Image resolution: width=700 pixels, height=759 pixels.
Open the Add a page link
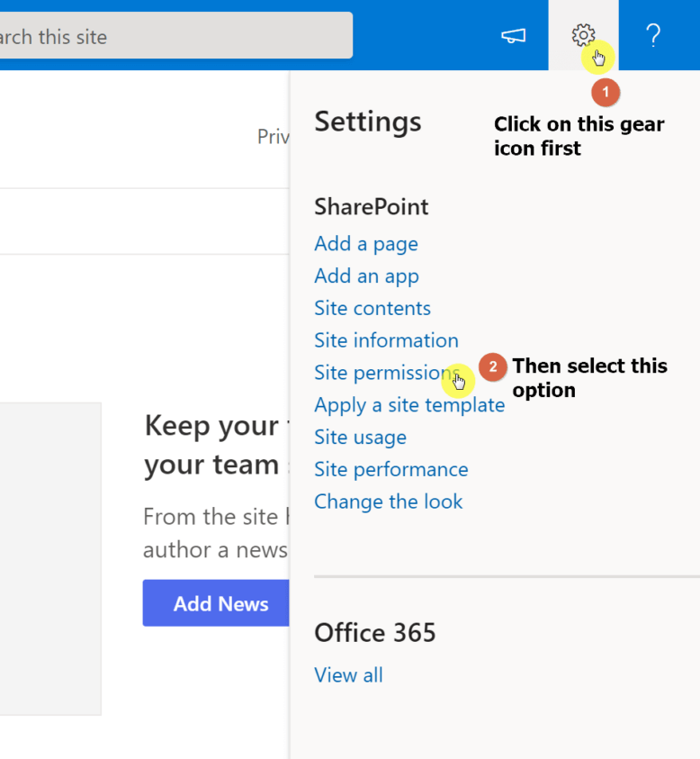tap(366, 243)
